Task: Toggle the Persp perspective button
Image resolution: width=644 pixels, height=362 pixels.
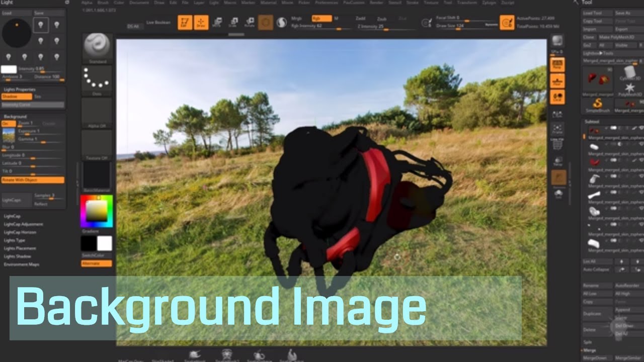Action: pyautogui.click(x=557, y=65)
